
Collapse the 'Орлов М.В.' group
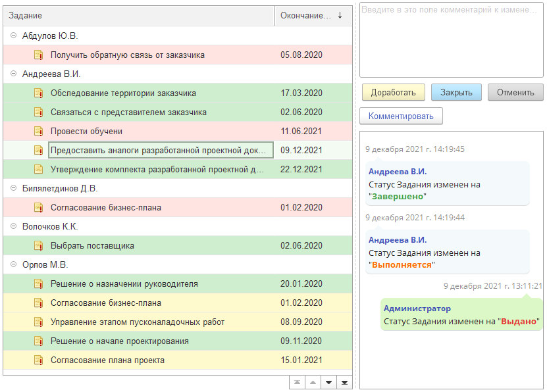click(x=14, y=265)
